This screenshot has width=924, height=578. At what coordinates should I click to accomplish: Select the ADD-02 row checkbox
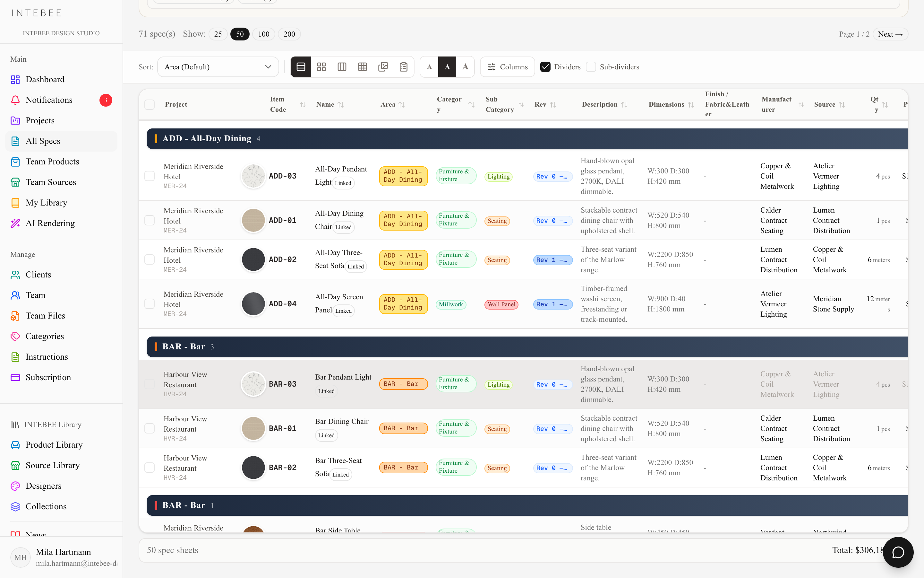tap(150, 259)
